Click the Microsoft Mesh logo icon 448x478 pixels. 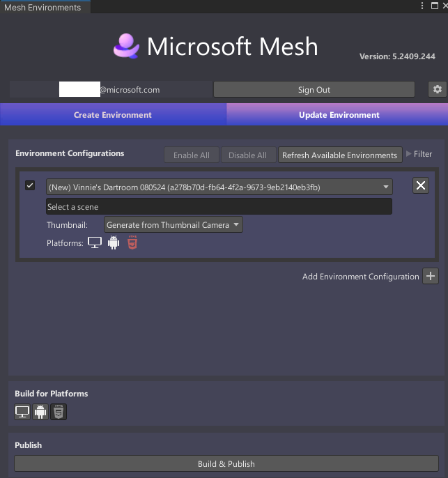(x=126, y=46)
